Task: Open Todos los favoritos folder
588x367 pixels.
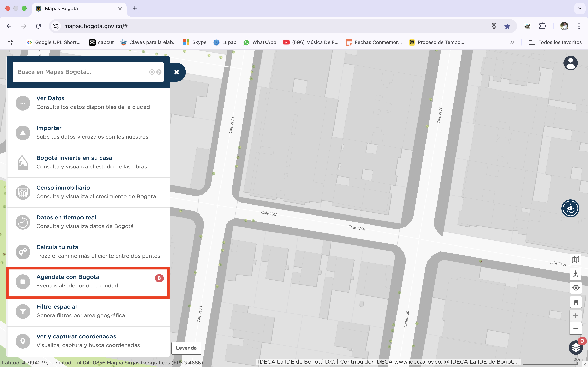Action: point(555,42)
